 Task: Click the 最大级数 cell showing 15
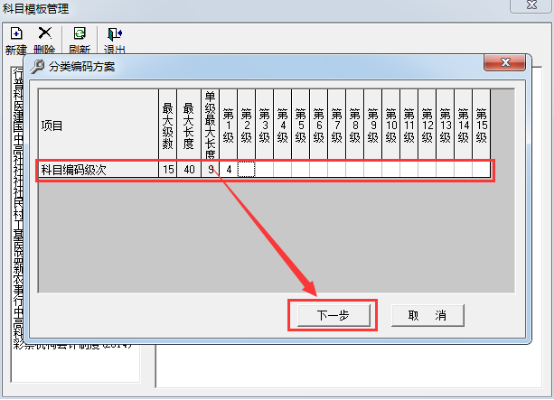(168, 170)
